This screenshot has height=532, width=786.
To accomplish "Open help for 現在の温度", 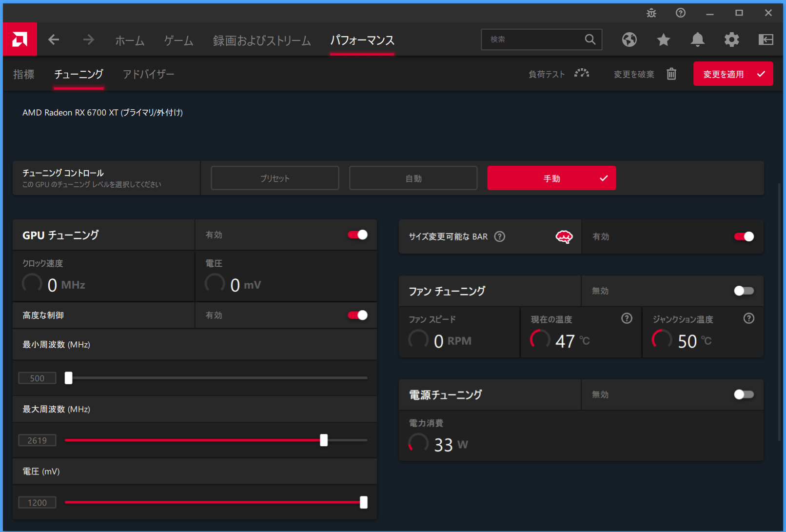I will click(x=627, y=318).
